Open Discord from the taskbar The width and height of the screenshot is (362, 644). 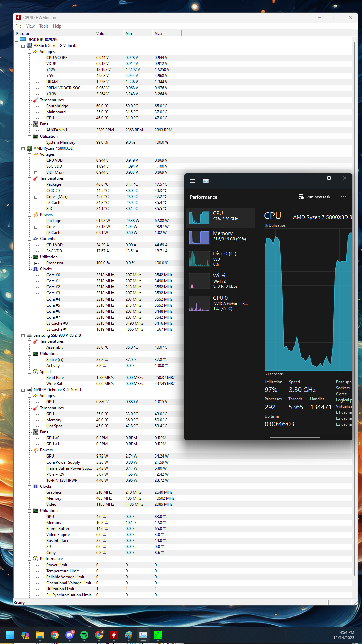pos(70,635)
